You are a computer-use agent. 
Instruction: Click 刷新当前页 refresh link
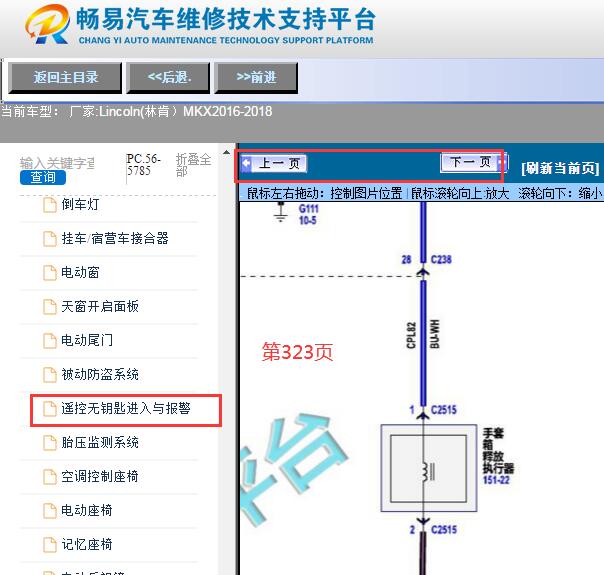tap(560, 168)
